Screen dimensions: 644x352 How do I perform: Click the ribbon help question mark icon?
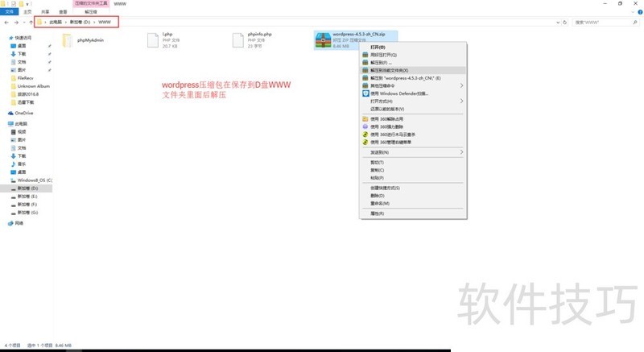(x=640, y=12)
